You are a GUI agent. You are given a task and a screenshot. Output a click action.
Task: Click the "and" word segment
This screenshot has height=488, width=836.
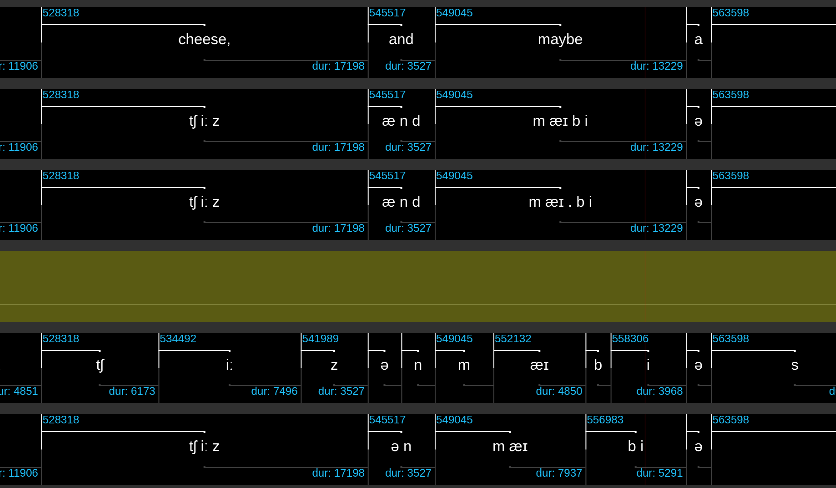click(401, 40)
